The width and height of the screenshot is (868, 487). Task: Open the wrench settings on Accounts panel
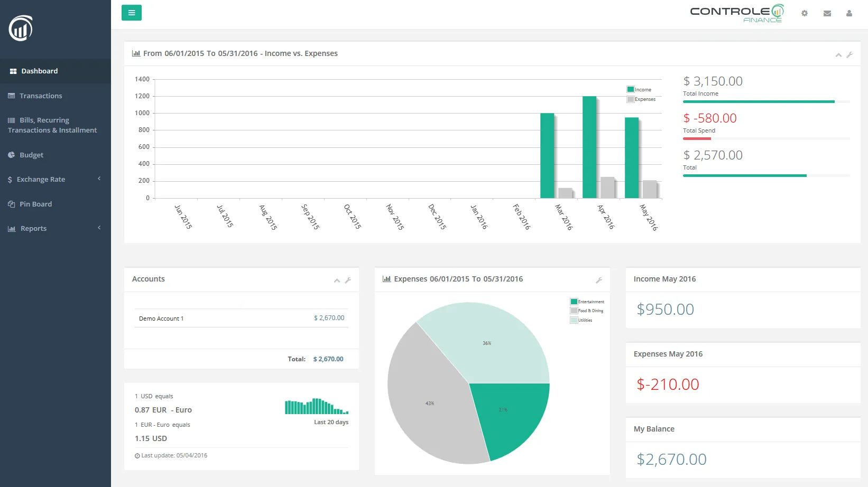coord(348,280)
